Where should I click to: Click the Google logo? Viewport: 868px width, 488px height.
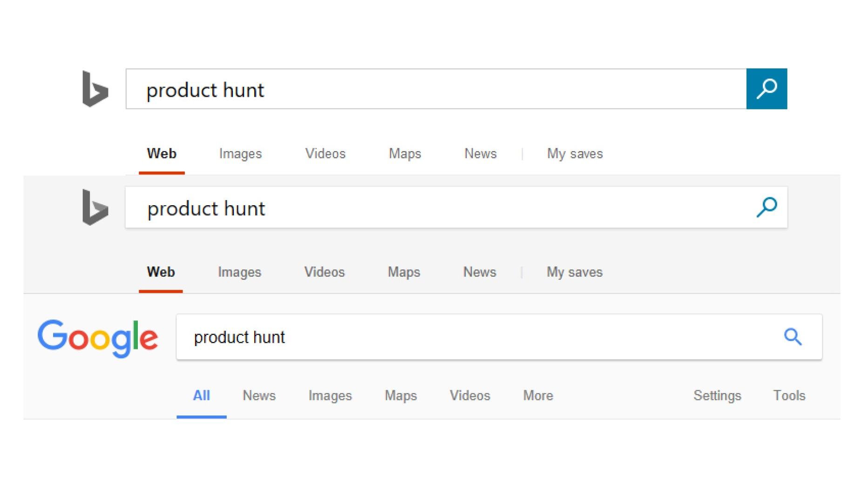[x=98, y=338]
